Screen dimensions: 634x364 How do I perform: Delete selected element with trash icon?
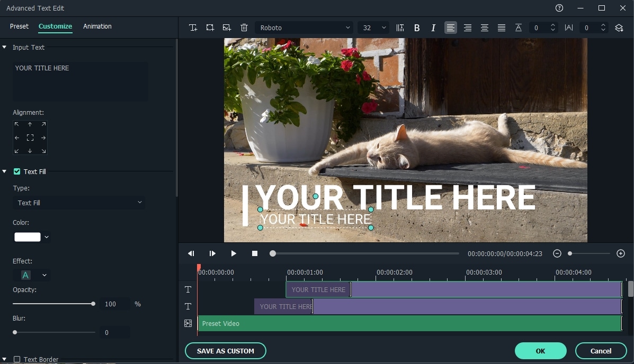click(244, 28)
